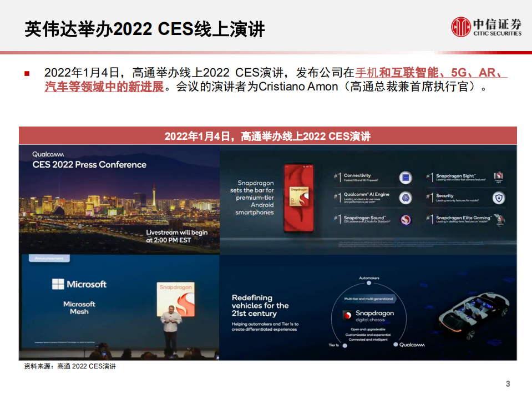
Task: Toggle the Automakers node dot
Action: tap(369, 283)
